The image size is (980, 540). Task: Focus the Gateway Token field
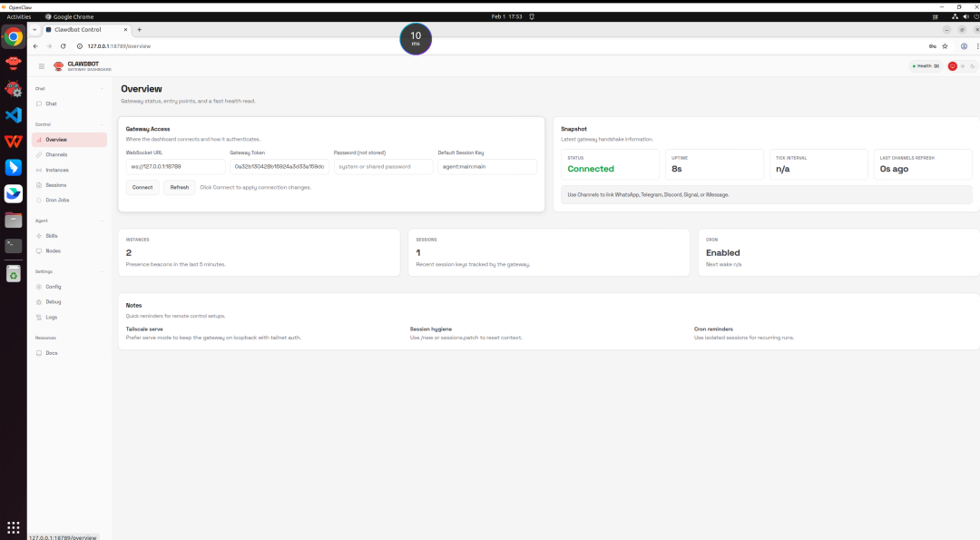click(279, 167)
